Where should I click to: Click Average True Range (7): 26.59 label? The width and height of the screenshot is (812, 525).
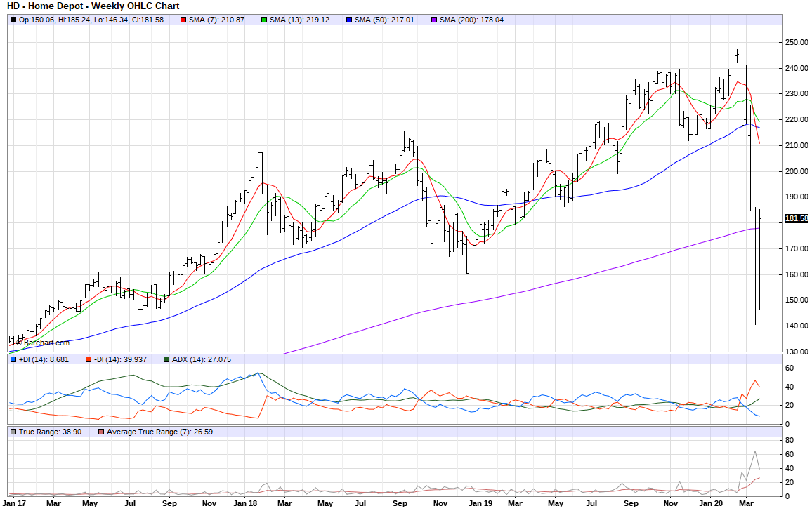tap(159, 432)
